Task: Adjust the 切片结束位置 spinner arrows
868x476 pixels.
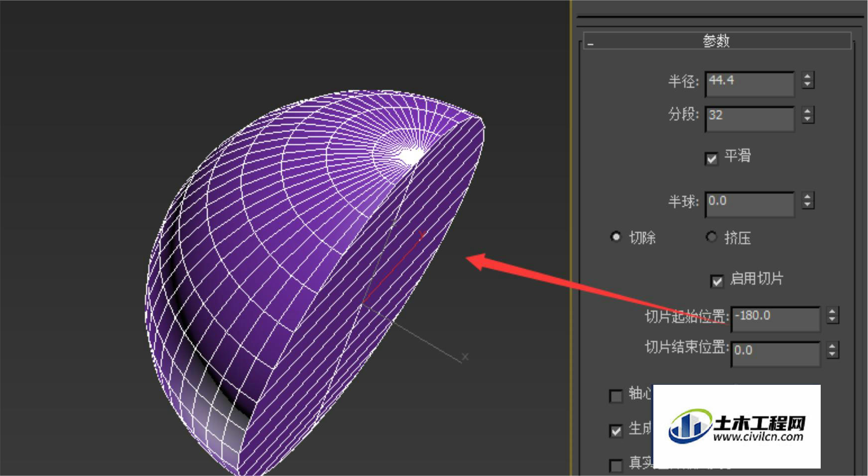Action: click(832, 349)
